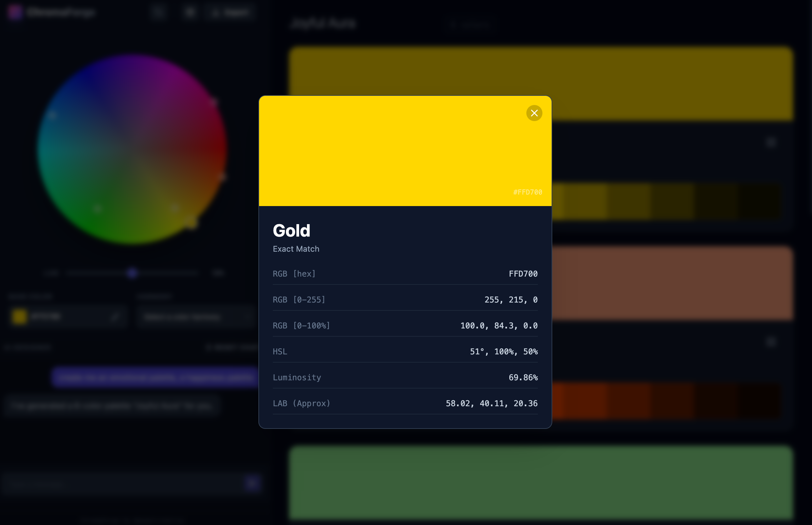Click the eyedropper icon in the base color field
Viewport: 812px width, 525px height.
pyautogui.click(x=115, y=316)
